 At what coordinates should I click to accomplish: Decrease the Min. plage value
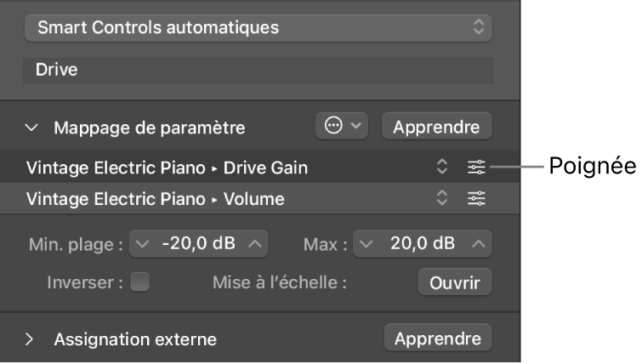click(142, 244)
